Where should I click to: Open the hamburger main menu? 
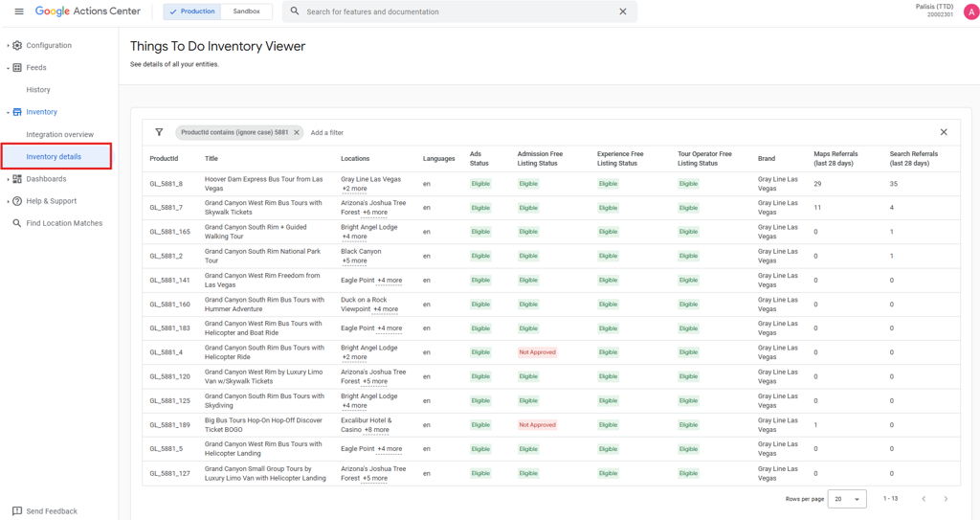(x=19, y=11)
